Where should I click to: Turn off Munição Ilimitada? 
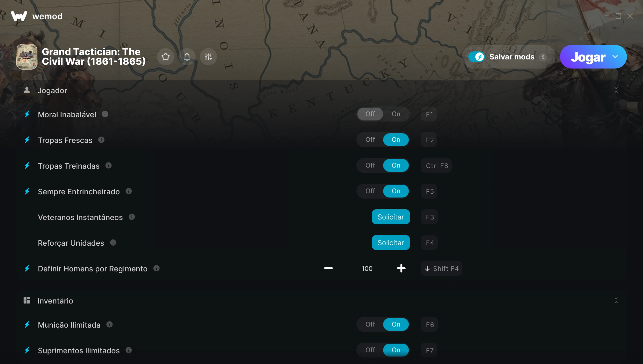tap(370, 324)
